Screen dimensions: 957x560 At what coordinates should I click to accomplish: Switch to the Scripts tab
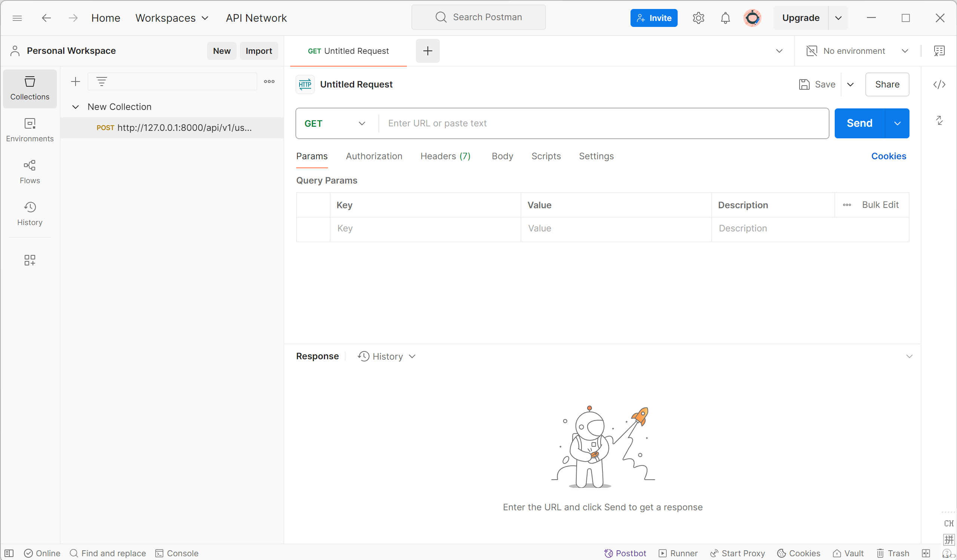coord(546,156)
